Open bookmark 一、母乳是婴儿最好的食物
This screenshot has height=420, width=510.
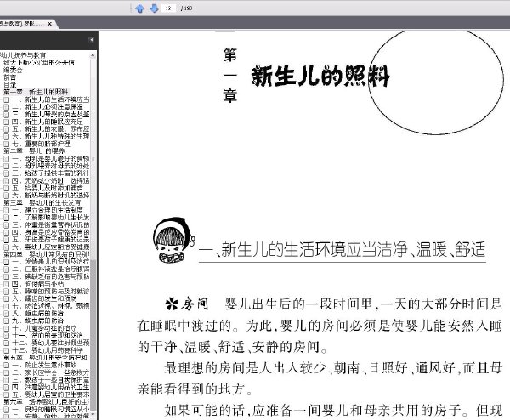point(51,159)
